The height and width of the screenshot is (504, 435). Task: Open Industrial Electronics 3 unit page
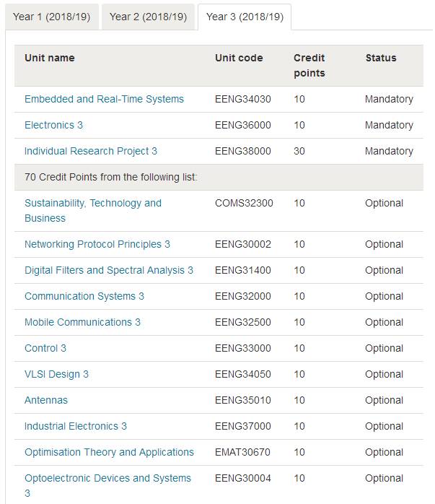pyautogui.click(x=76, y=427)
